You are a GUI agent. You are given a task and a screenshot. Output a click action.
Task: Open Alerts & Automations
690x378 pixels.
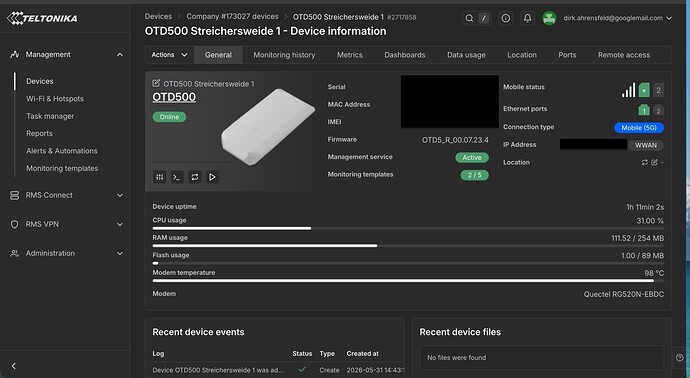[62, 151]
